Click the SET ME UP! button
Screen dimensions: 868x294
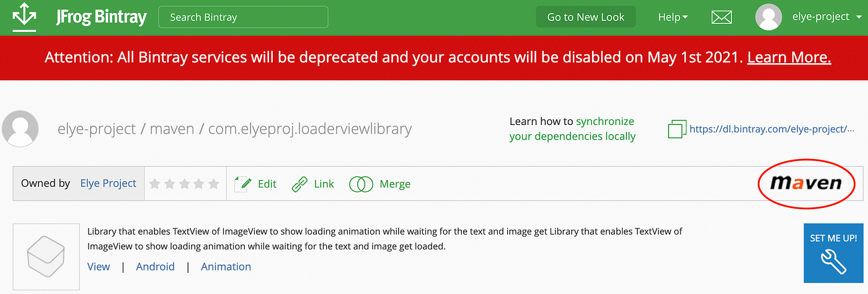(833, 253)
